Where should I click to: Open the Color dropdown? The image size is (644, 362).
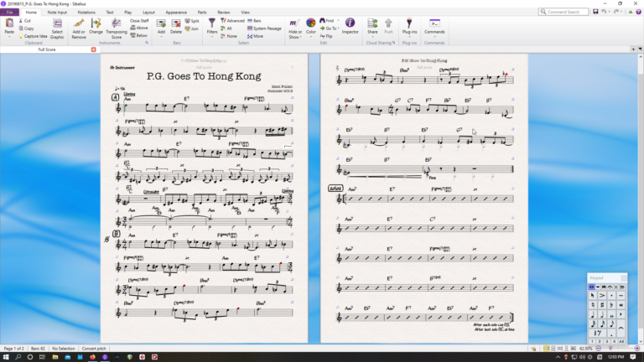311,37
